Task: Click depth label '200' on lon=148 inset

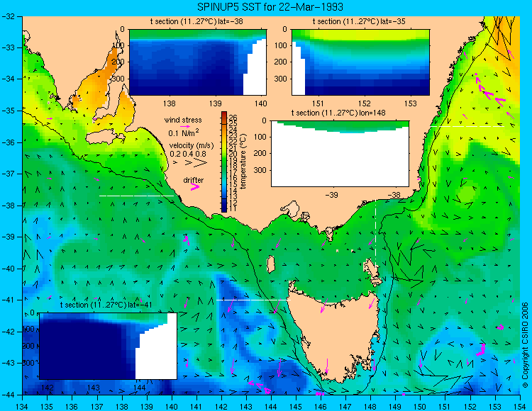Action: [260, 154]
